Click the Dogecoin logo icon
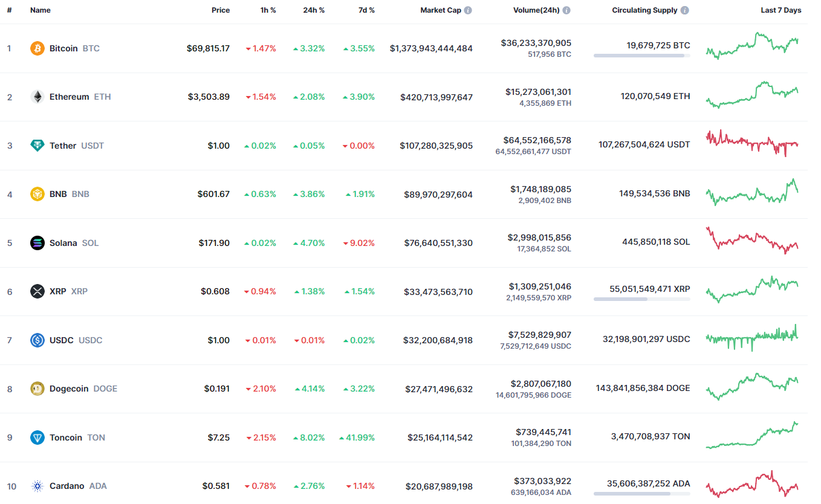821x504 pixels. click(x=37, y=389)
